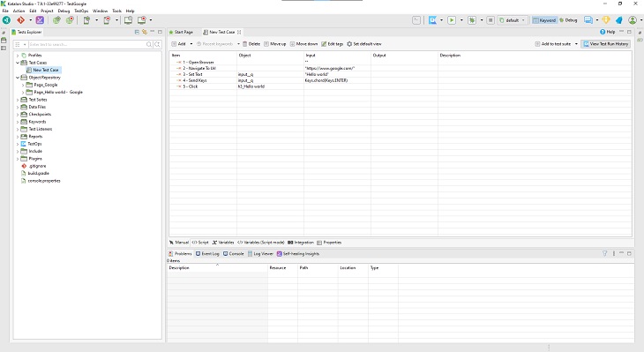Screen dimensions: 644x352
Task: Click the Move down button
Action: pos(304,44)
